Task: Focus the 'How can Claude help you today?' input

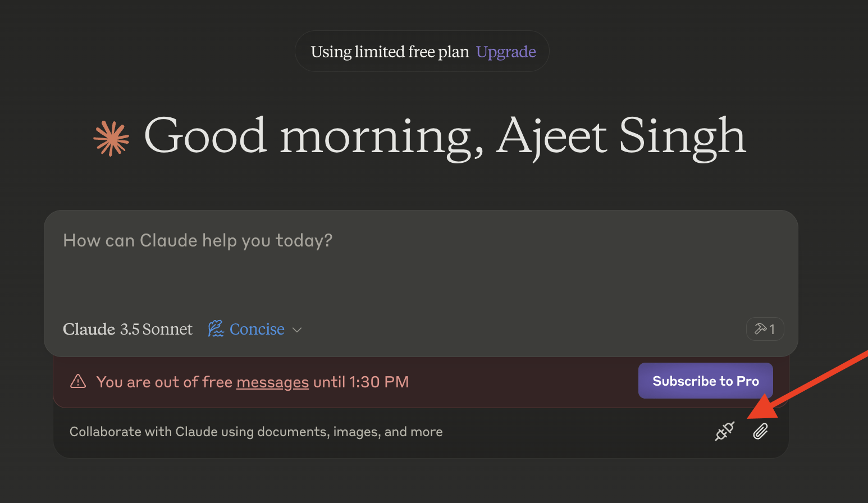Action: coord(421,264)
